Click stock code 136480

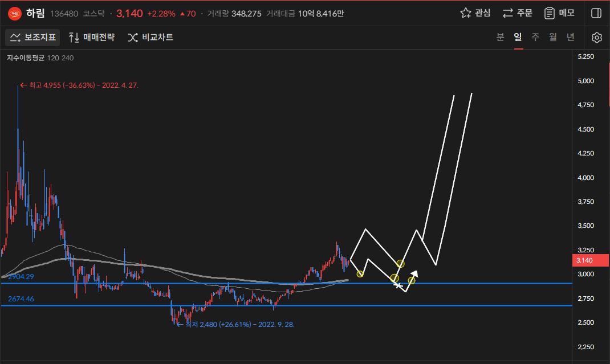click(x=64, y=14)
